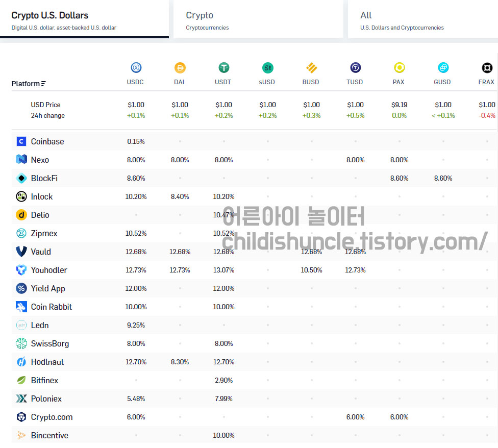Switch to the All tab

(x=422, y=19)
